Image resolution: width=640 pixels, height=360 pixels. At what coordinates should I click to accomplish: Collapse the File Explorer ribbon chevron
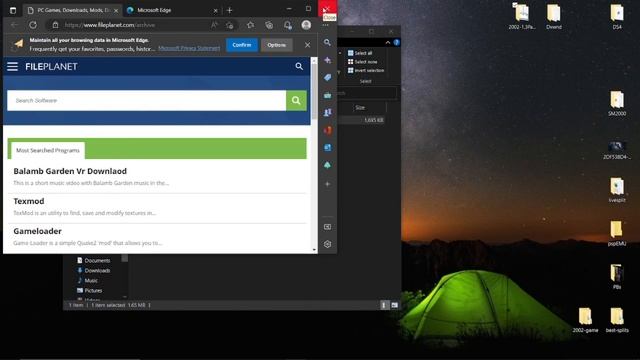click(x=388, y=42)
